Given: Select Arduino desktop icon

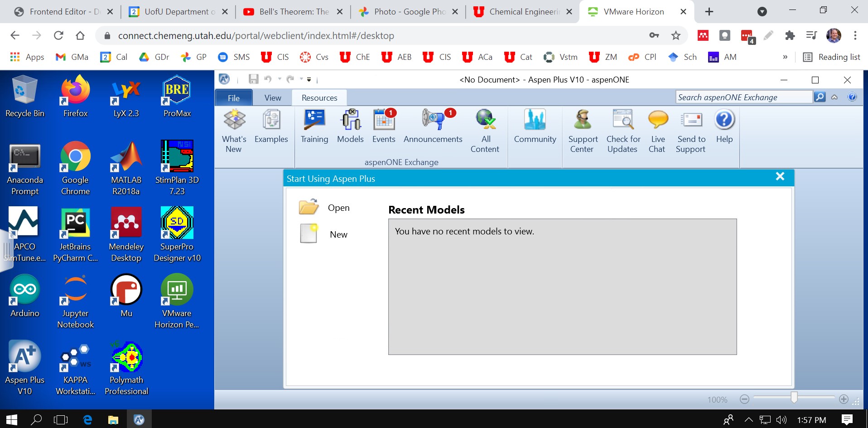Looking at the screenshot, I should click(25, 296).
